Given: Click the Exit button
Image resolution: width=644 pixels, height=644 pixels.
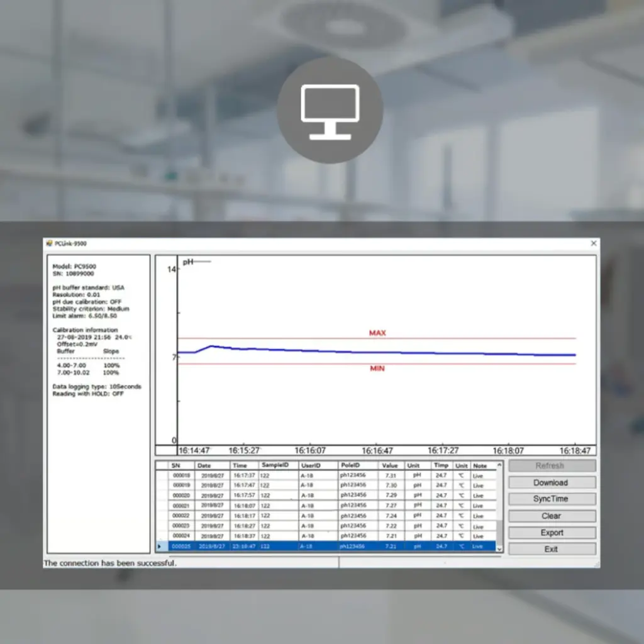Looking at the screenshot, I should [552, 549].
